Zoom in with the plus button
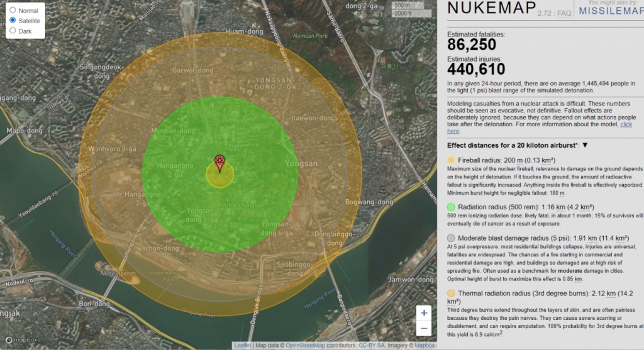The width and height of the screenshot is (644, 350). [424, 313]
